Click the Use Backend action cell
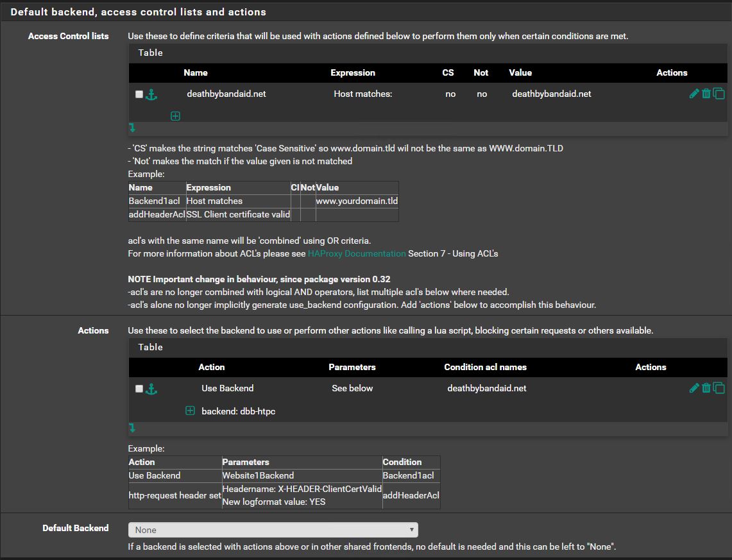This screenshot has height=560, width=732. pos(227,388)
